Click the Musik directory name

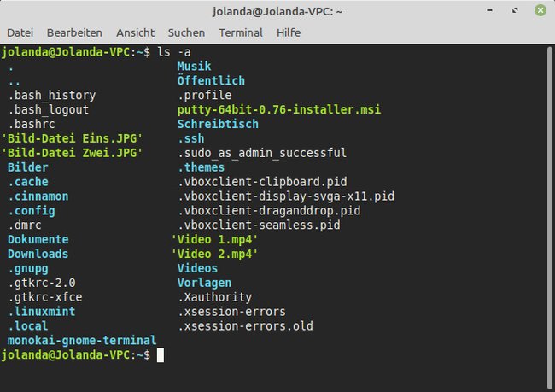click(x=195, y=67)
